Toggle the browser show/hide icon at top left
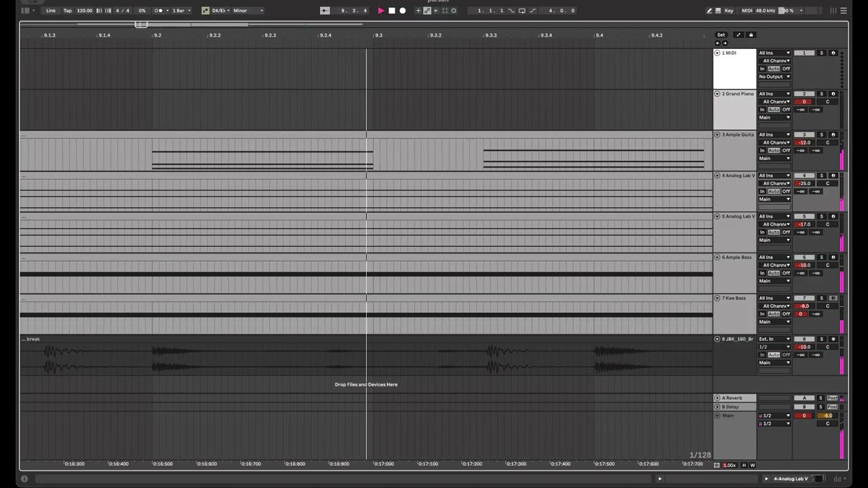This screenshot has width=868, height=488. (25, 11)
